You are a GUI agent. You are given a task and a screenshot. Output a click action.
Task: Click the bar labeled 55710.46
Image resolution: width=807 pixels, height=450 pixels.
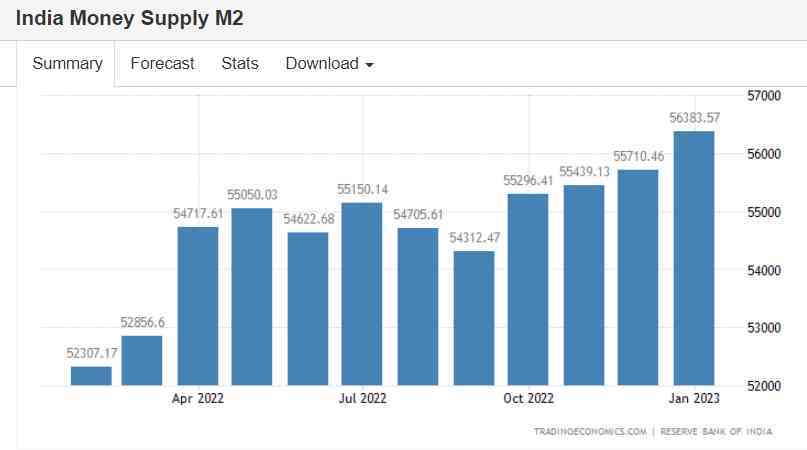(638, 277)
